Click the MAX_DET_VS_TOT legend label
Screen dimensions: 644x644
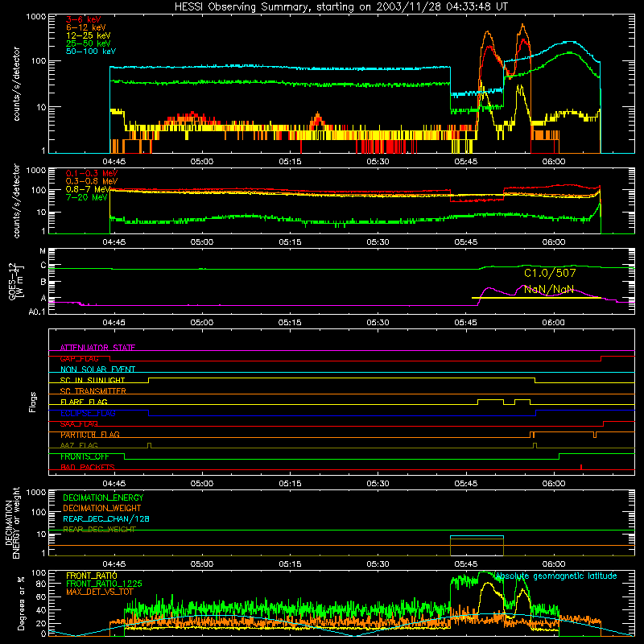99,592
